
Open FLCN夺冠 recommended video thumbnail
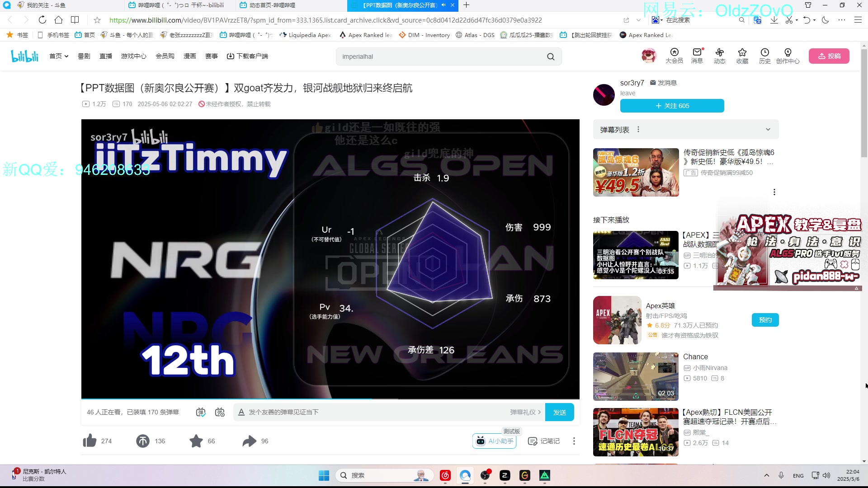pos(636,432)
